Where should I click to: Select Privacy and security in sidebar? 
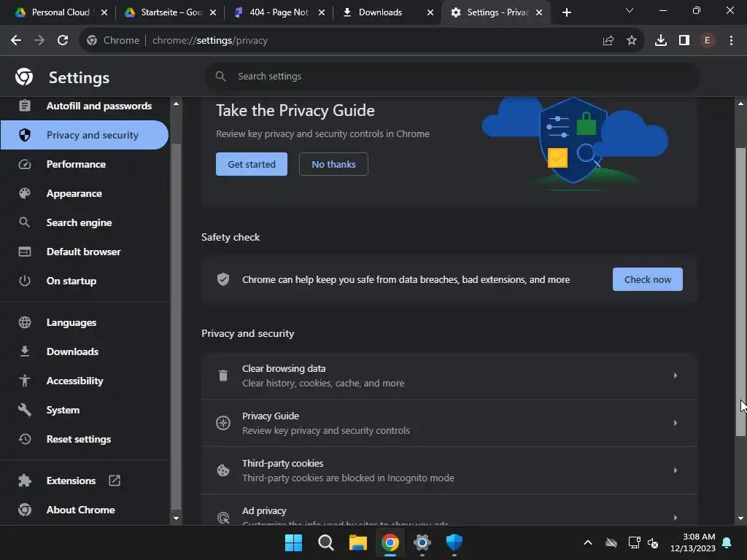(85, 135)
